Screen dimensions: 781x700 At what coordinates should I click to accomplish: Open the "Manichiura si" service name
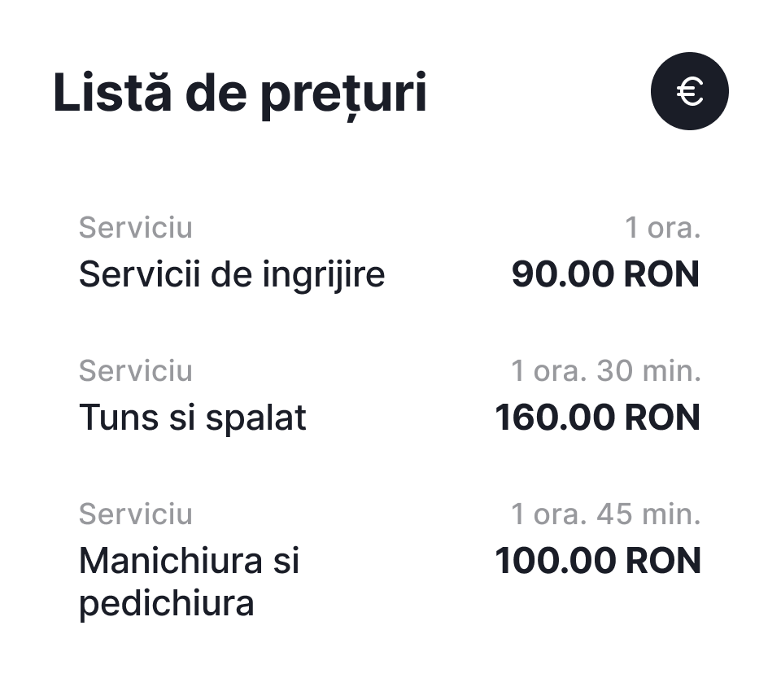tap(189, 561)
